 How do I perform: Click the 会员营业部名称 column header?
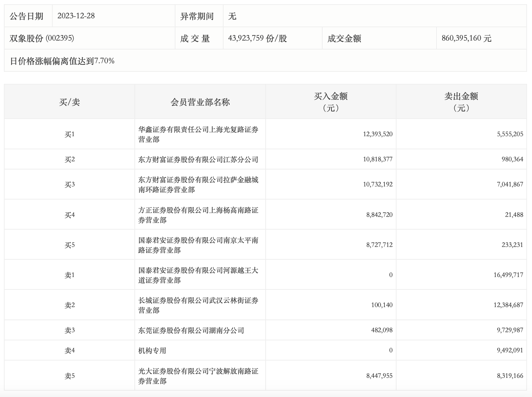click(x=200, y=102)
